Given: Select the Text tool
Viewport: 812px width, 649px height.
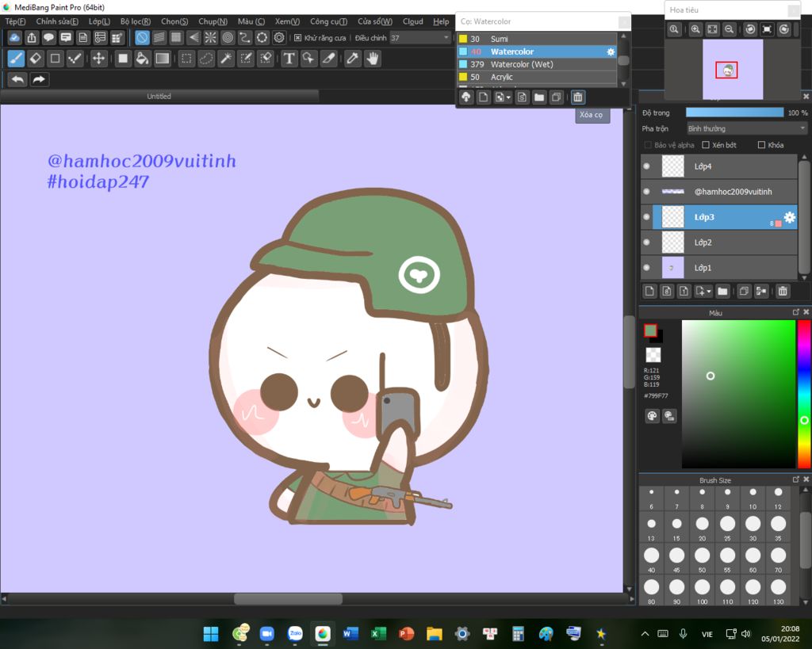Looking at the screenshot, I should pyautogui.click(x=289, y=59).
